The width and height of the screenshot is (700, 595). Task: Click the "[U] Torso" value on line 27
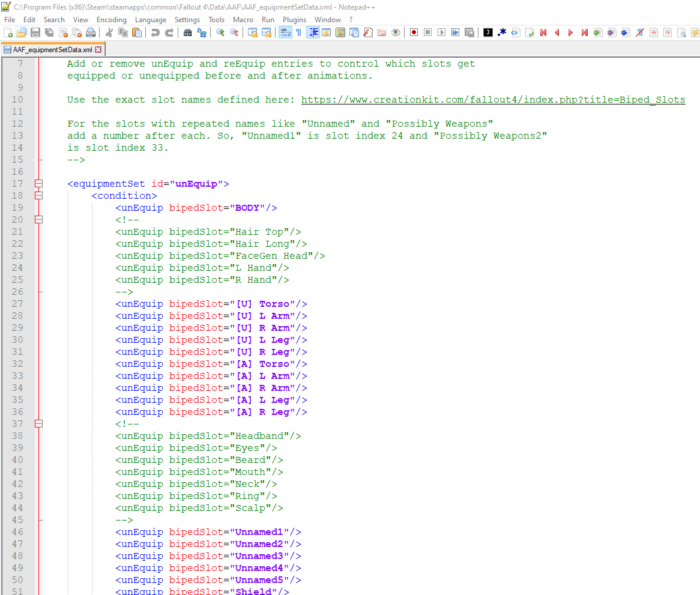262,304
